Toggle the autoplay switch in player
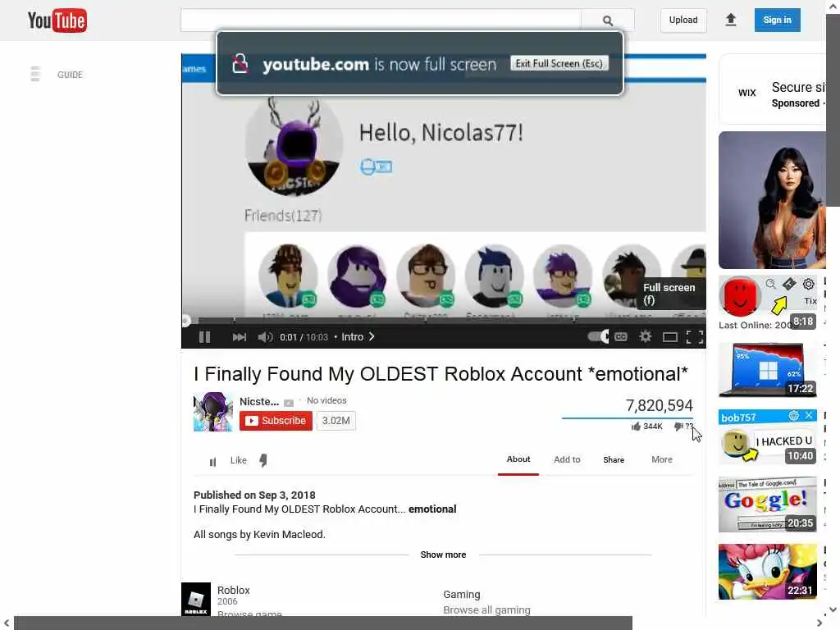 point(598,336)
